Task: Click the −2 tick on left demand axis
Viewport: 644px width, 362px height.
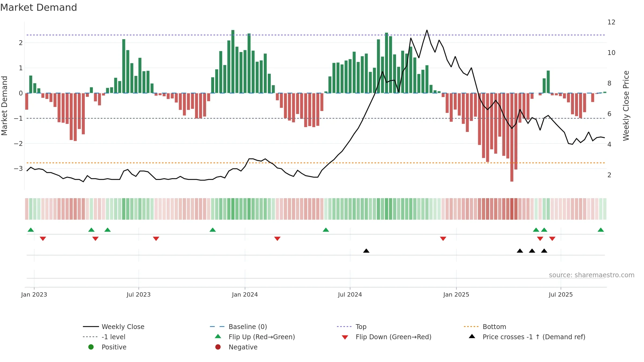Action: point(18,143)
